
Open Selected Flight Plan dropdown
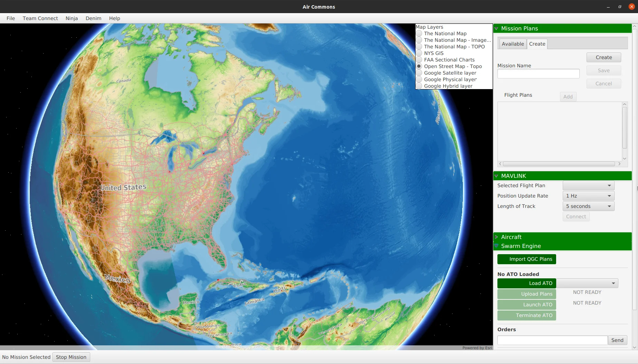(588, 186)
